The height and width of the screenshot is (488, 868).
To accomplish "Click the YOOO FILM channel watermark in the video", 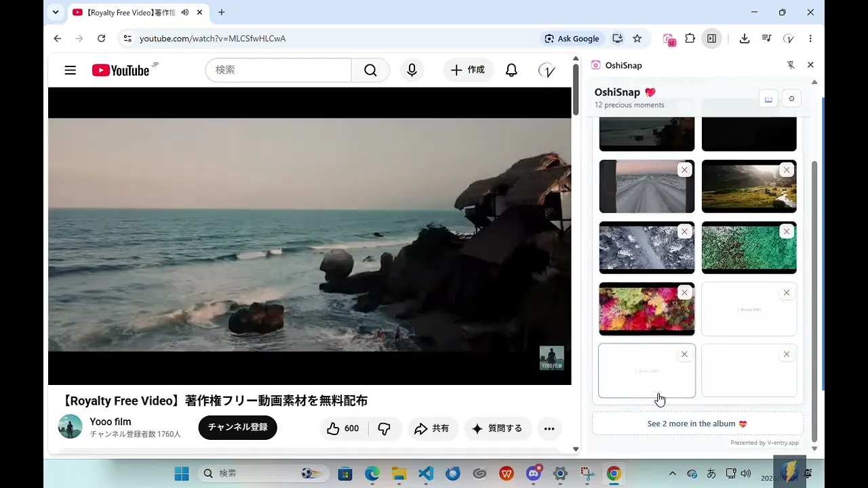I will [x=551, y=358].
